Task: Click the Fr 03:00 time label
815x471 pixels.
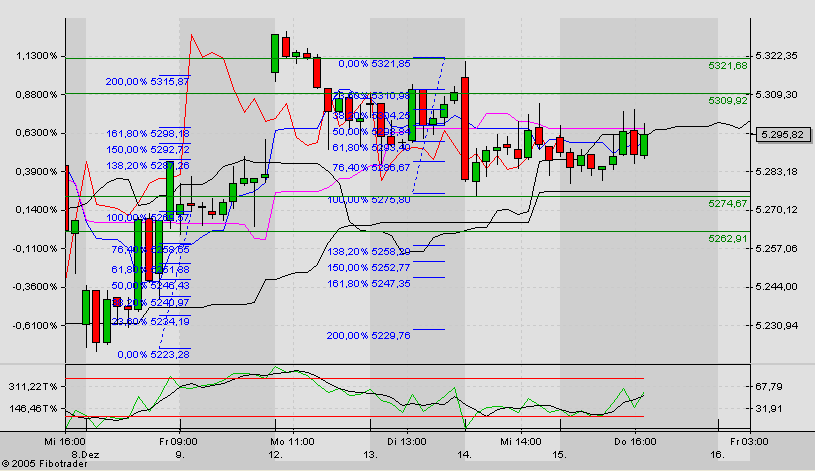Action: point(749,442)
